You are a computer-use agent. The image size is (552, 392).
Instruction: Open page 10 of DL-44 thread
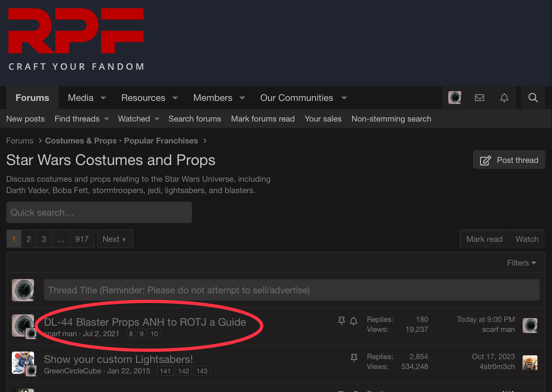click(154, 334)
